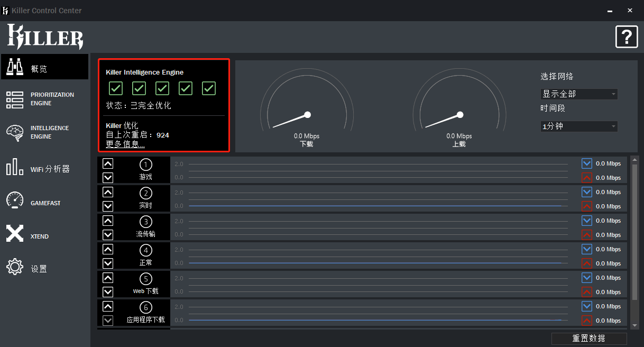
Task: Toggle 应用程序下载 upload red icon
Action: [587, 321]
